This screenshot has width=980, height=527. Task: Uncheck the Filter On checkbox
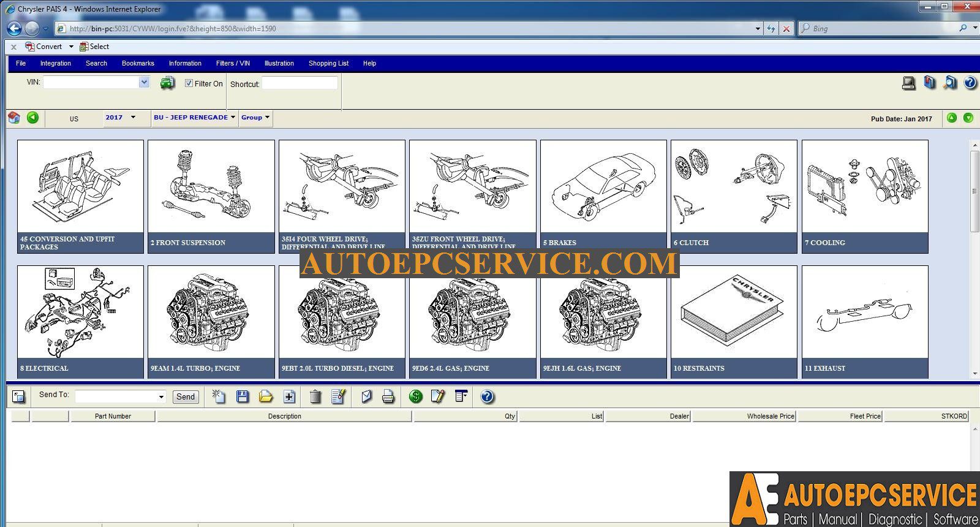189,83
